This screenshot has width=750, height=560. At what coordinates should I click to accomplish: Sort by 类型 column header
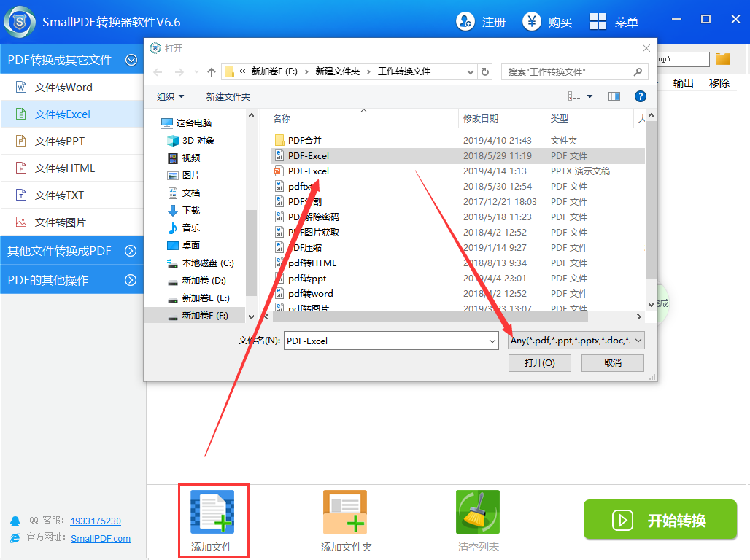tap(559, 118)
